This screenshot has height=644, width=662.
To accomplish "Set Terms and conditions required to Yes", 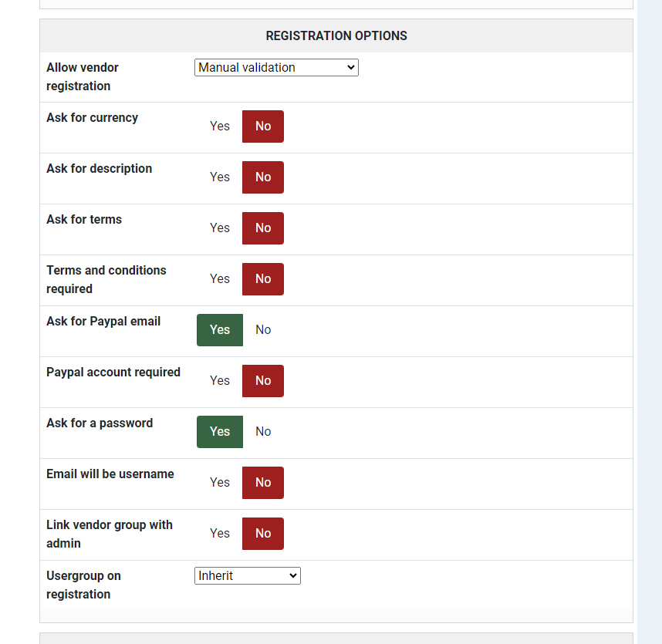I will tap(220, 279).
